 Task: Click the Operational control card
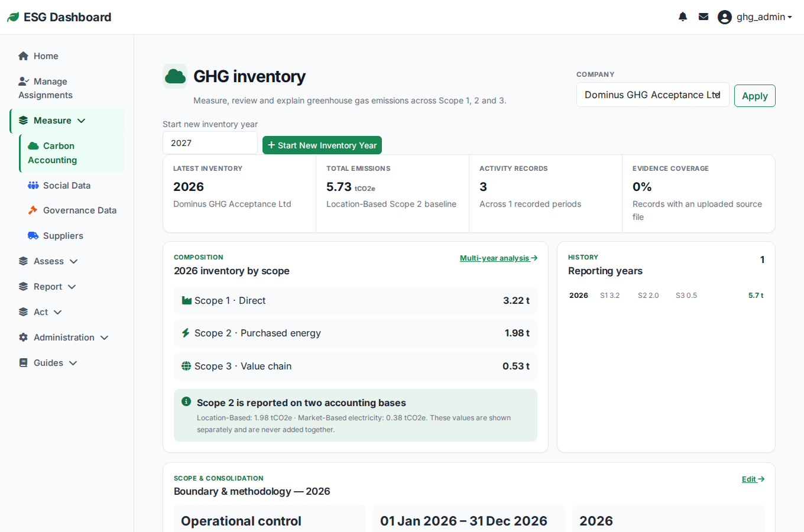270,518
